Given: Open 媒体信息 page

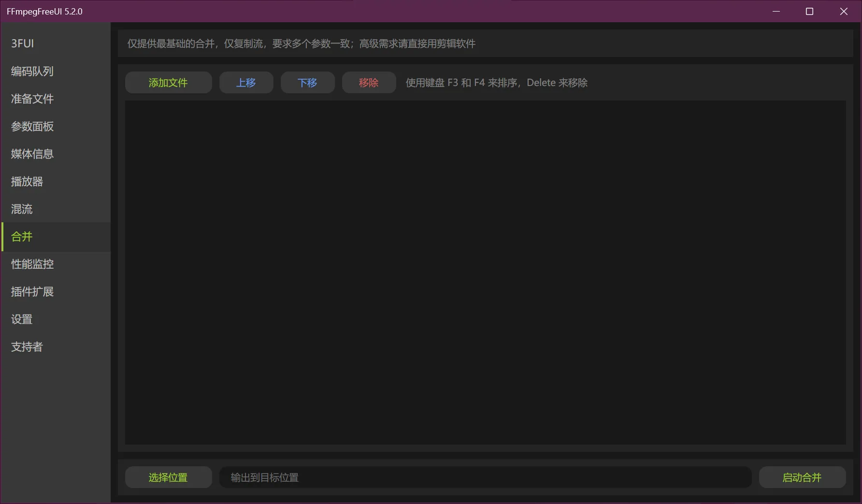Looking at the screenshot, I should [32, 154].
